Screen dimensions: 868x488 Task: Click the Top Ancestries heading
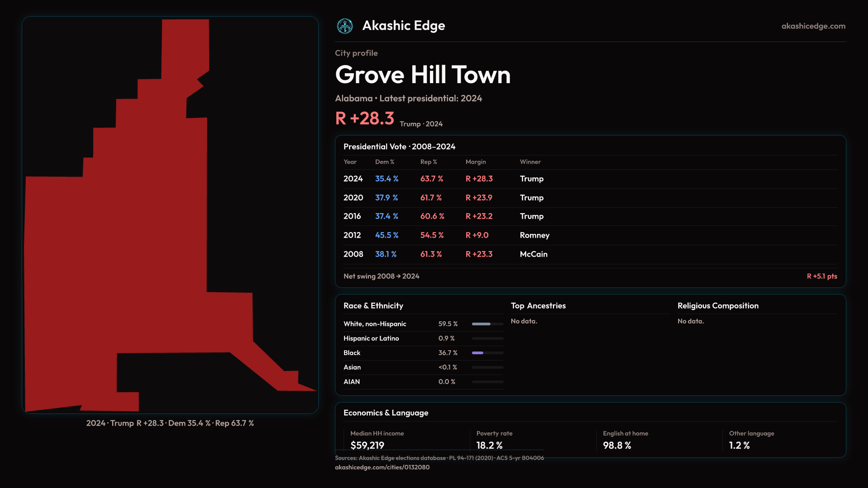pyautogui.click(x=538, y=306)
